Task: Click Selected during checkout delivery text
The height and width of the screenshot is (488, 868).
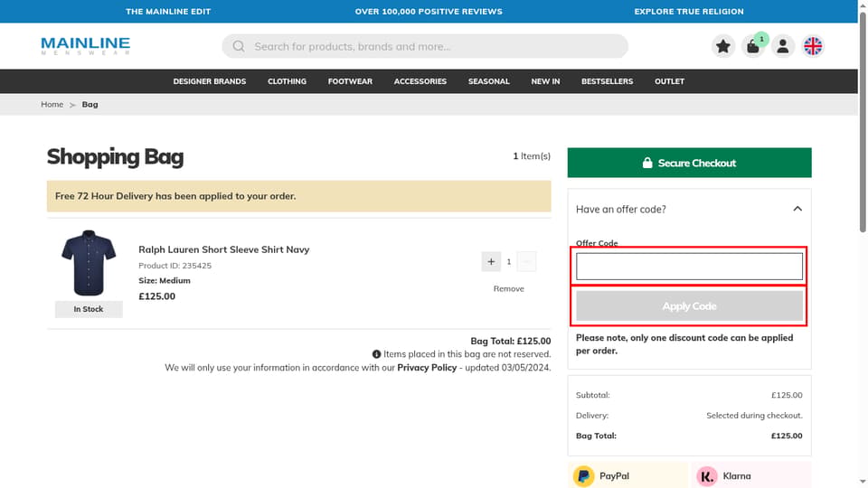Action: [754, 416]
